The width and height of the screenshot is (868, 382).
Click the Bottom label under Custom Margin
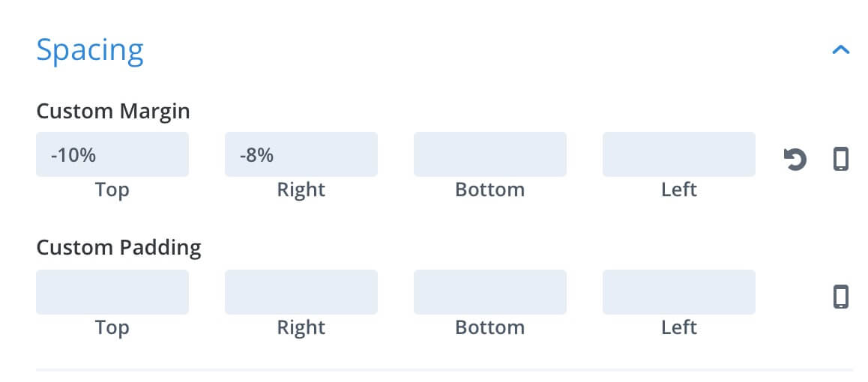[490, 190]
